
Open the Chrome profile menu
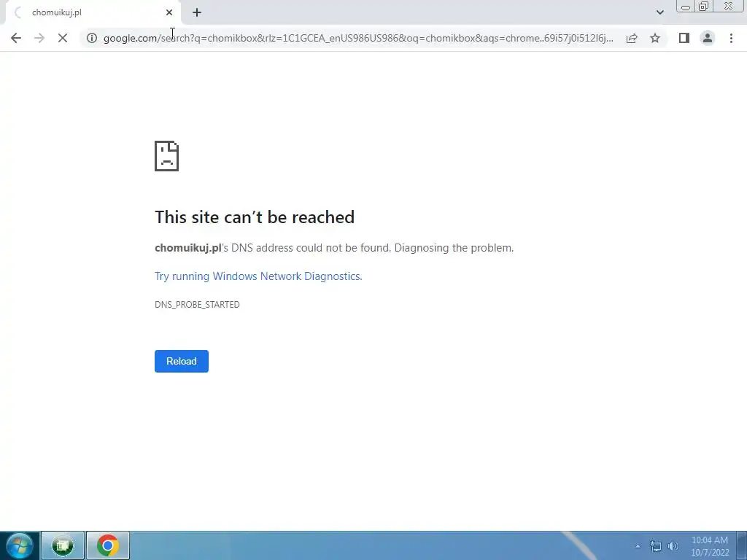coord(708,38)
